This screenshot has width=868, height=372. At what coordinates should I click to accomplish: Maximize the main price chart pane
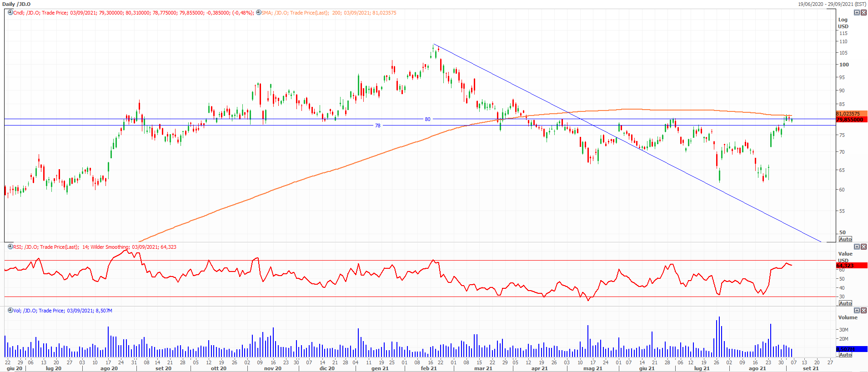[x=857, y=13]
